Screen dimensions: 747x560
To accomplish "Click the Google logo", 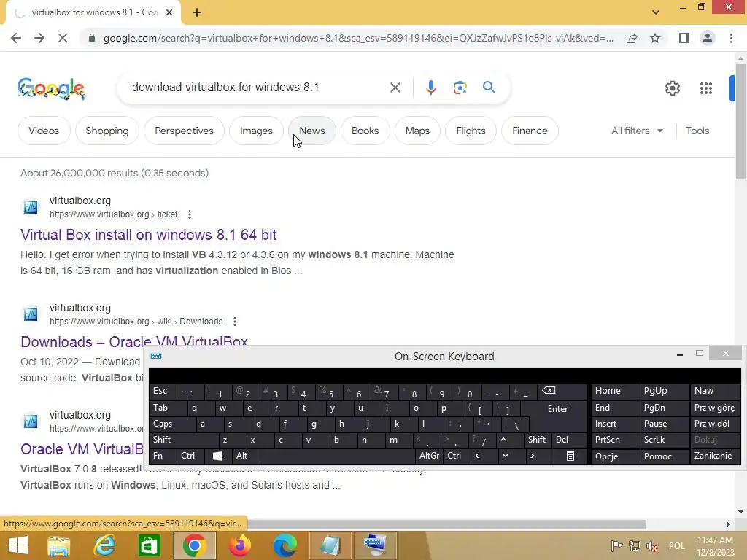I will (x=51, y=88).
